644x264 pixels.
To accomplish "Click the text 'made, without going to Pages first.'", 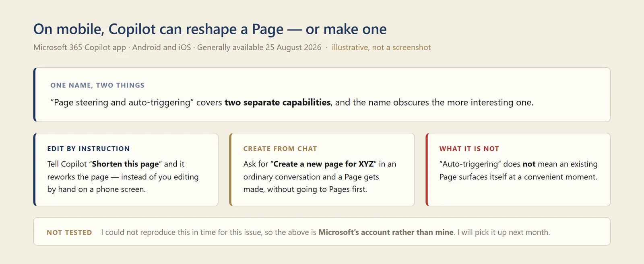I will click(x=305, y=189).
